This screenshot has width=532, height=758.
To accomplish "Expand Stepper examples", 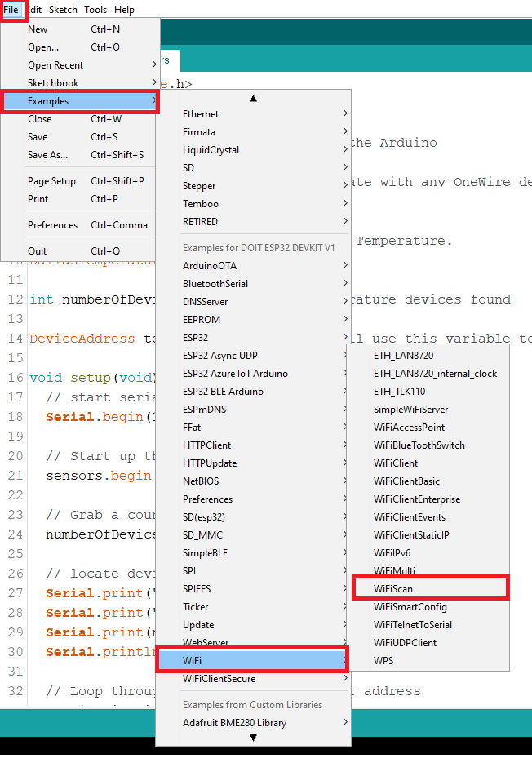I will tap(253, 186).
